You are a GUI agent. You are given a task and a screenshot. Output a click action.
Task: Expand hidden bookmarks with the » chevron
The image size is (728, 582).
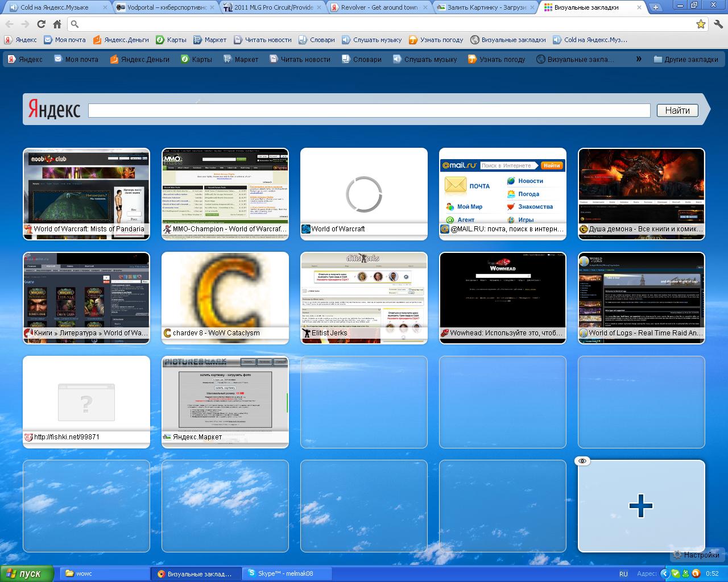[x=639, y=59]
